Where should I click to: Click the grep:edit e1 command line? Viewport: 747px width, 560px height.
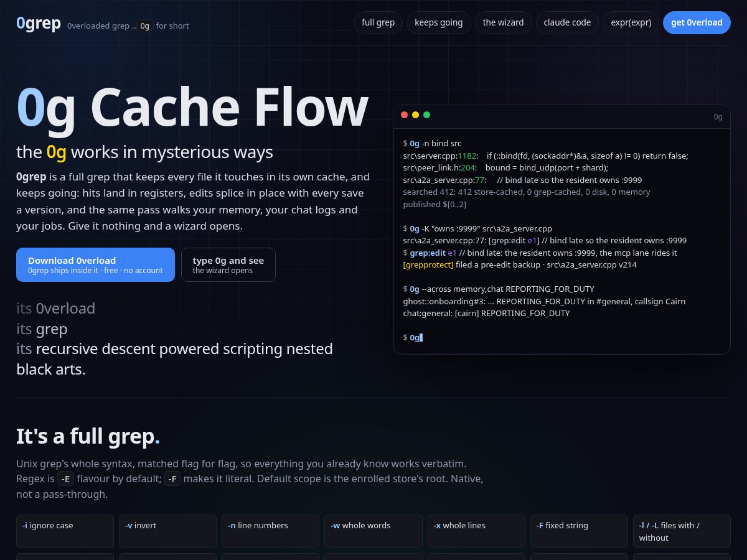click(x=540, y=253)
